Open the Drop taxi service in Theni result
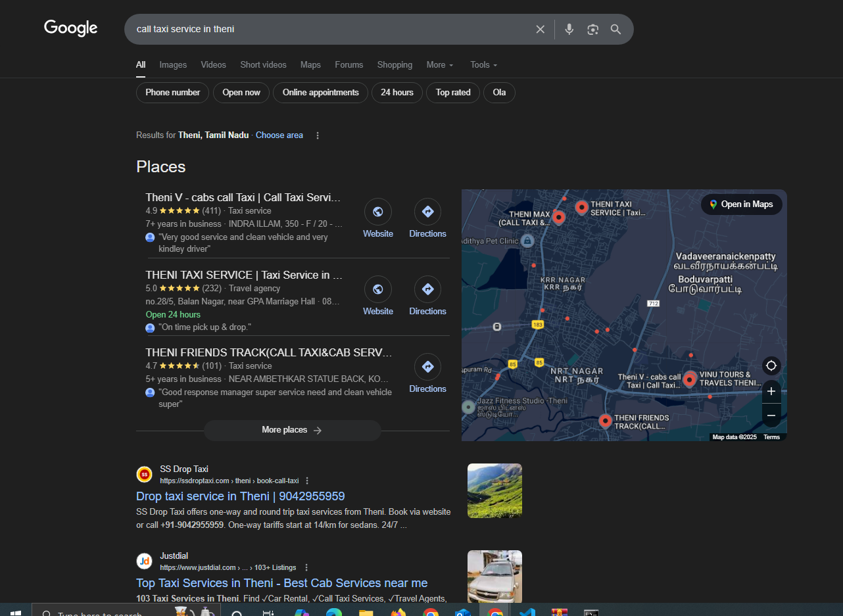Image resolution: width=843 pixels, height=616 pixels. click(240, 496)
